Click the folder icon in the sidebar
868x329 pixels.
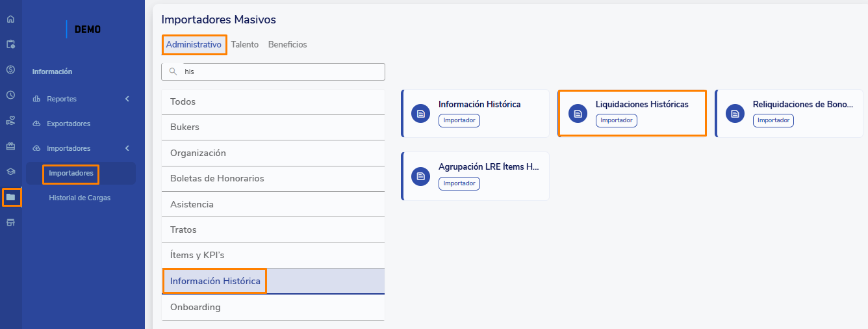coord(11,197)
